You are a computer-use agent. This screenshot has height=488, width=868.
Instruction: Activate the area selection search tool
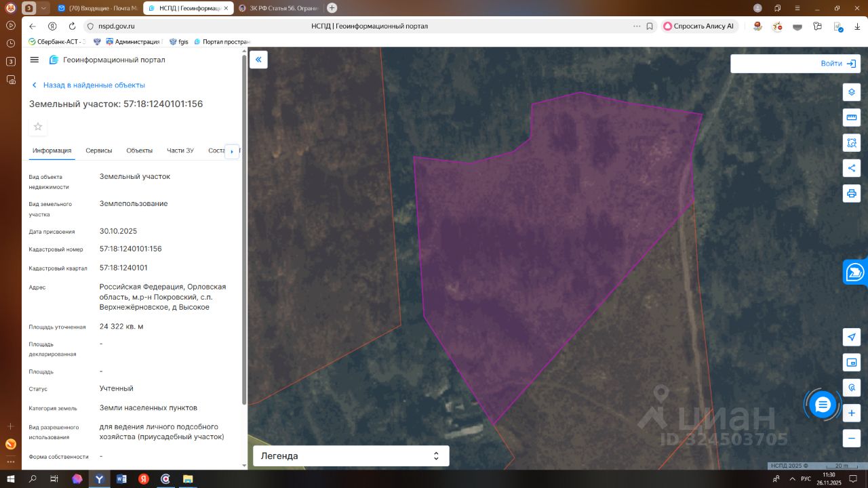click(x=852, y=143)
